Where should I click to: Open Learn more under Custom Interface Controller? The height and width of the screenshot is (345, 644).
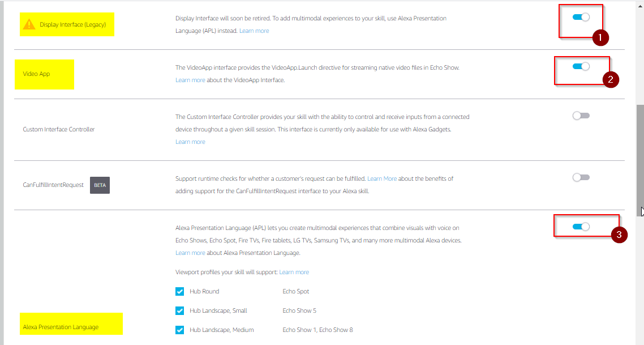[x=190, y=142]
